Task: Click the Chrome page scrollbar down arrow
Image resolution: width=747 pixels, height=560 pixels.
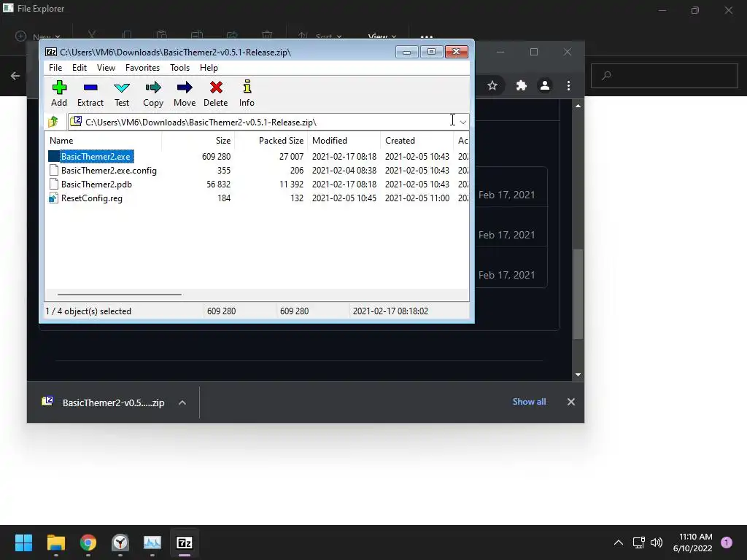Action: point(578,375)
